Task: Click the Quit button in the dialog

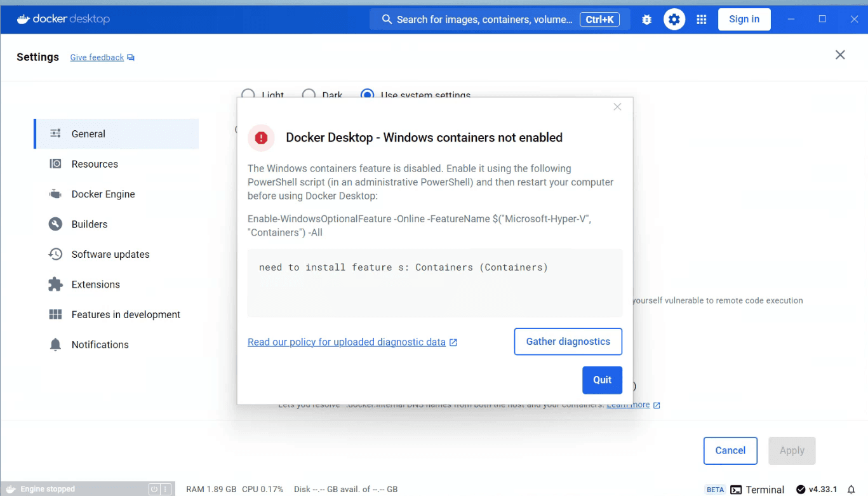Action: click(601, 380)
